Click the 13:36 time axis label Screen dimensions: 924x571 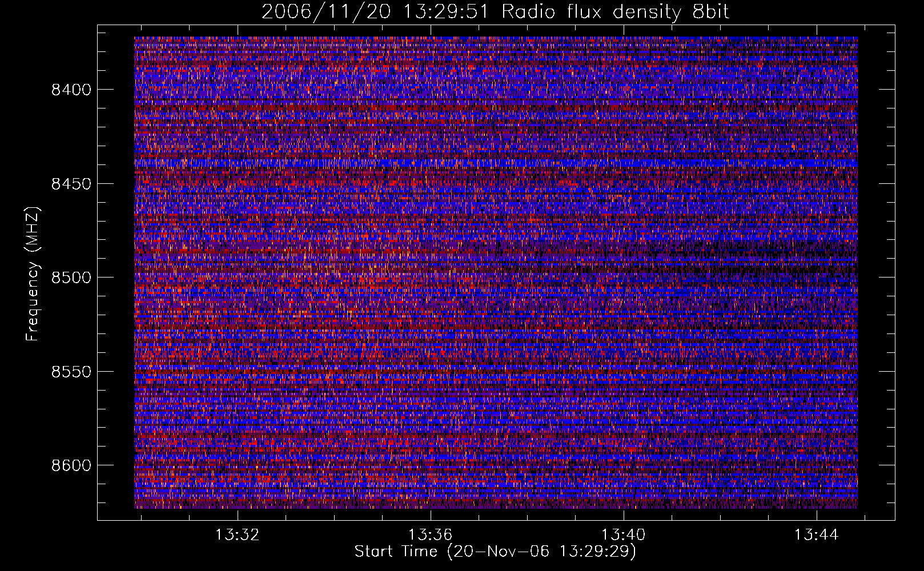click(x=430, y=535)
